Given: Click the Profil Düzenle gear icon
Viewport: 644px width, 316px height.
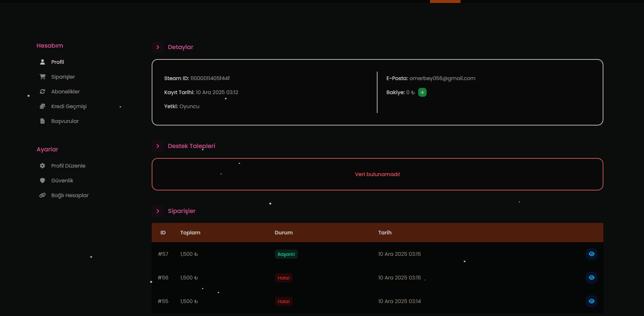Looking at the screenshot, I should click(42, 166).
